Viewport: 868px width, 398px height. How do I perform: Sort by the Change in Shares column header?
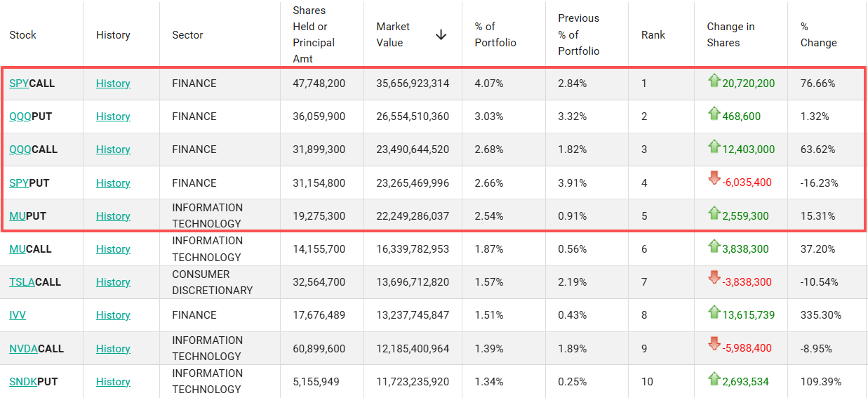point(730,34)
